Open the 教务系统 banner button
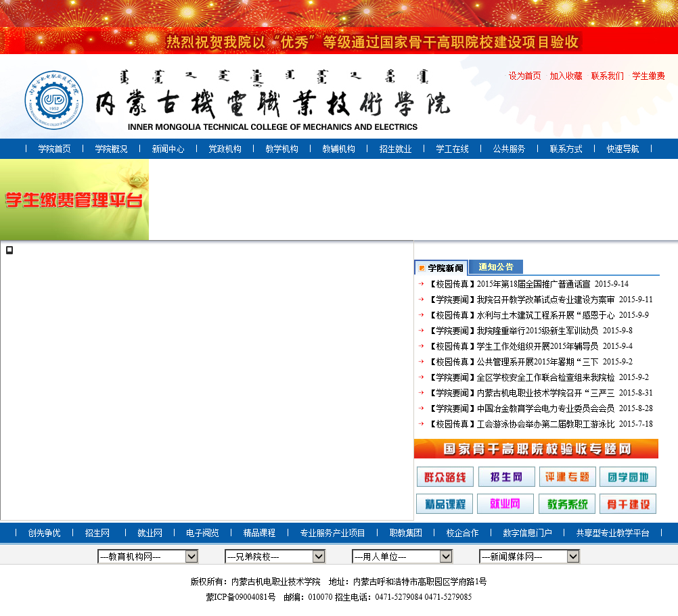The width and height of the screenshot is (678, 616). [567, 504]
